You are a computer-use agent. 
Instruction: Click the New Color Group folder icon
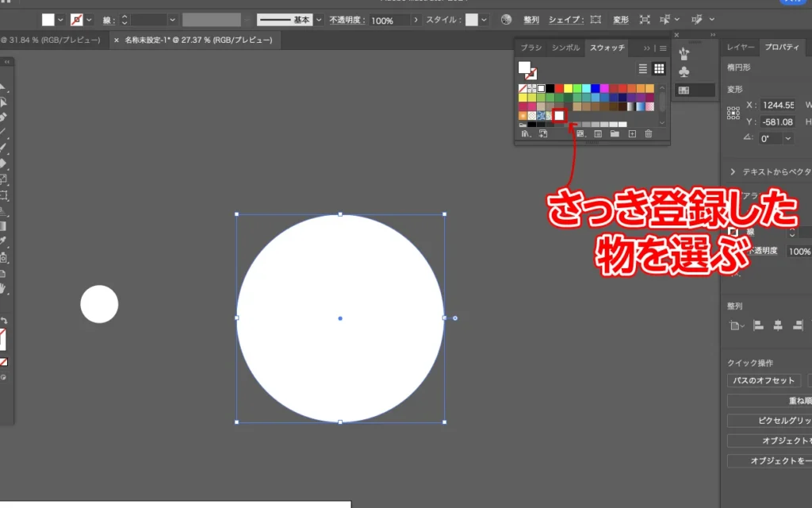pyautogui.click(x=615, y=134)
